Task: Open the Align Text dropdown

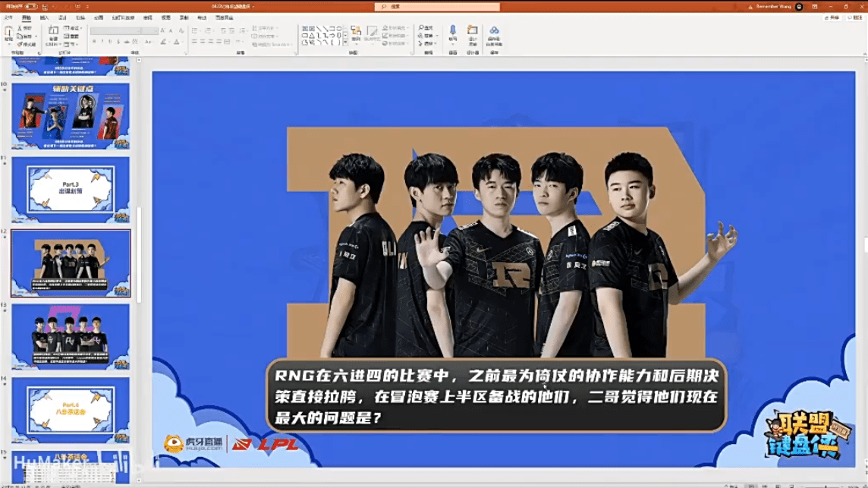Action: point(265,36)
